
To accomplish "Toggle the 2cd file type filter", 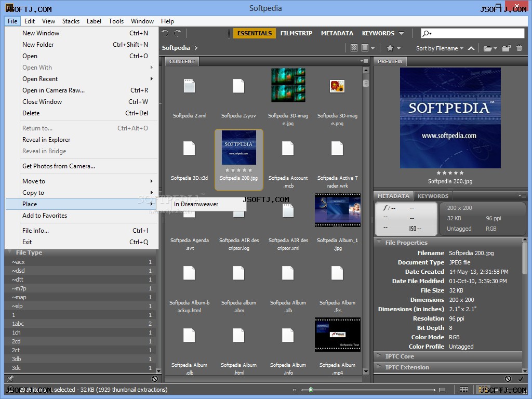I will (81, 341).
